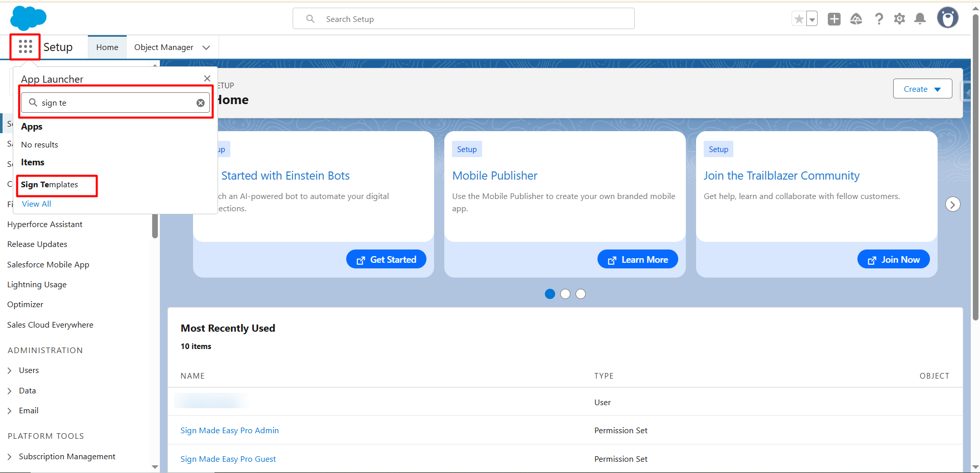This screenshot has height=473, width=980.
Task: Expand the Users tree node
Action: point(9,370)
